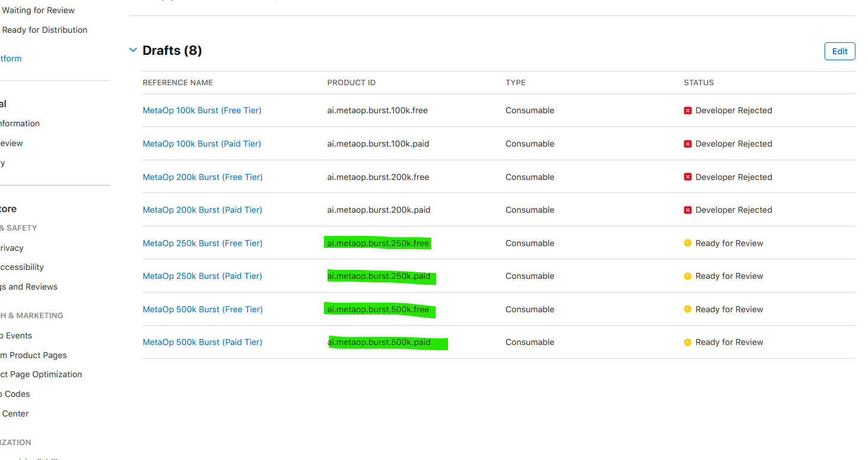This screenshot has width=868, height=460.
Task: Select product ID ai.metaop.burst.100k.free
Action: coord(377,110)
